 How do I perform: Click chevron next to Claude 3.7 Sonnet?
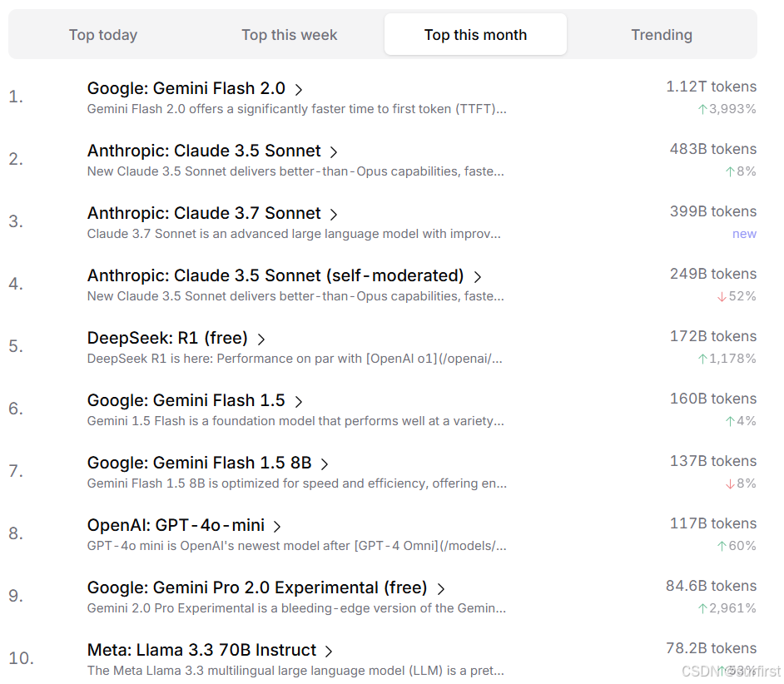click(334, 215)
